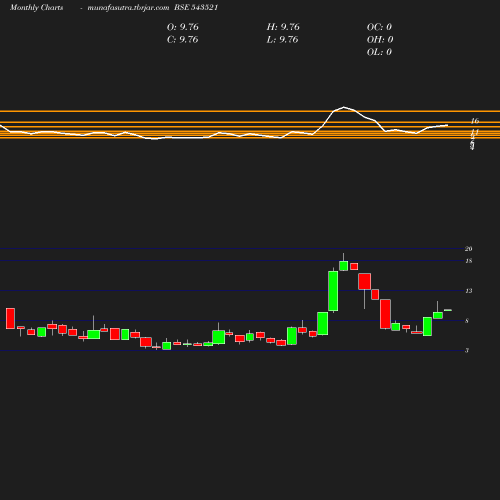Image resolution: width=500 pixels, height=500 pixels.
Task: Click the "OC: 0" readout
Action: 379,27
